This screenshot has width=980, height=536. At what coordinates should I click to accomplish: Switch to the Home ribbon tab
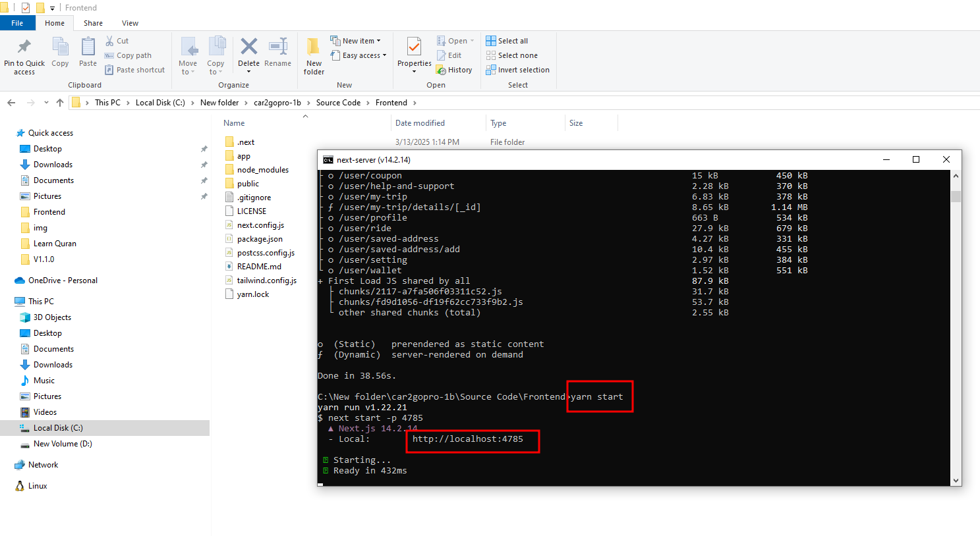click(x=55, y=23)
